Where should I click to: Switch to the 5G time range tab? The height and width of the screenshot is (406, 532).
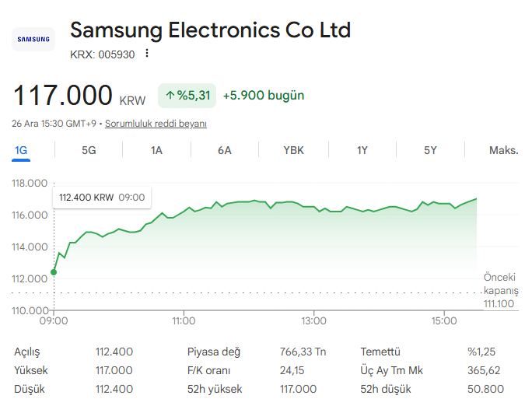(x=89, y=150)
